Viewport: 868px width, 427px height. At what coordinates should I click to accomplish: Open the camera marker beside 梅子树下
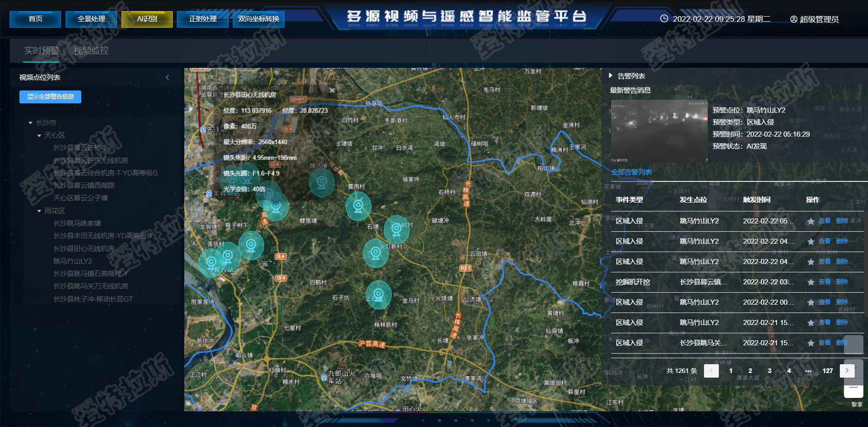(x=251, y=245)
